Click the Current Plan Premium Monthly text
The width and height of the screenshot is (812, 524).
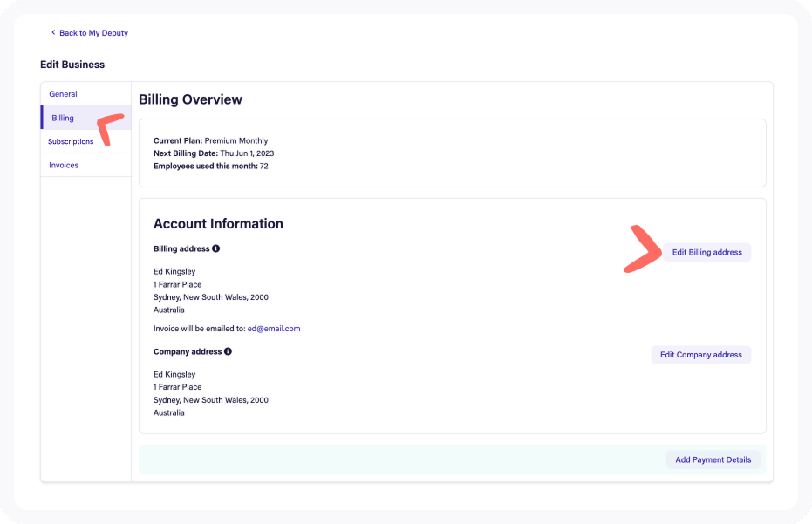[210, 140]
